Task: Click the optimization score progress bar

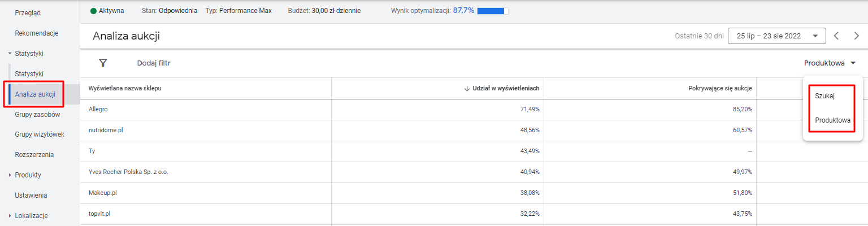Action: pyautogui.click(x=492, y=11)
